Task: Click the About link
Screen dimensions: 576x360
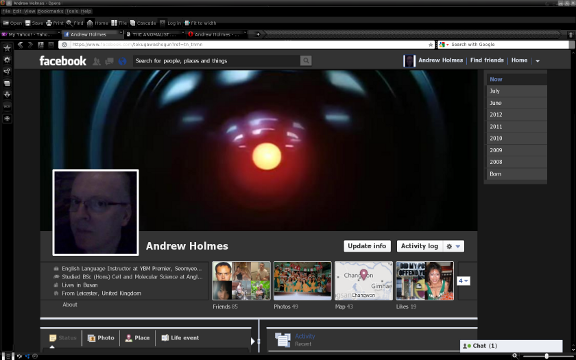Action: tap(70, 305)
